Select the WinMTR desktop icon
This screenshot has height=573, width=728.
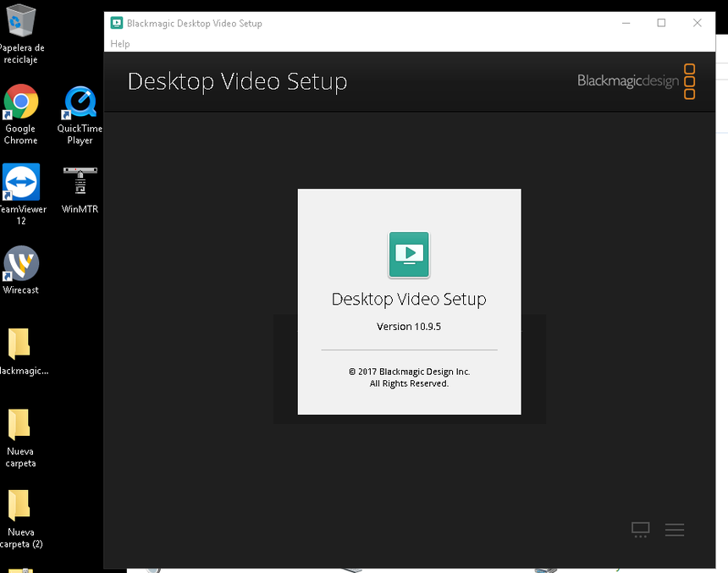tap(80, 190)
